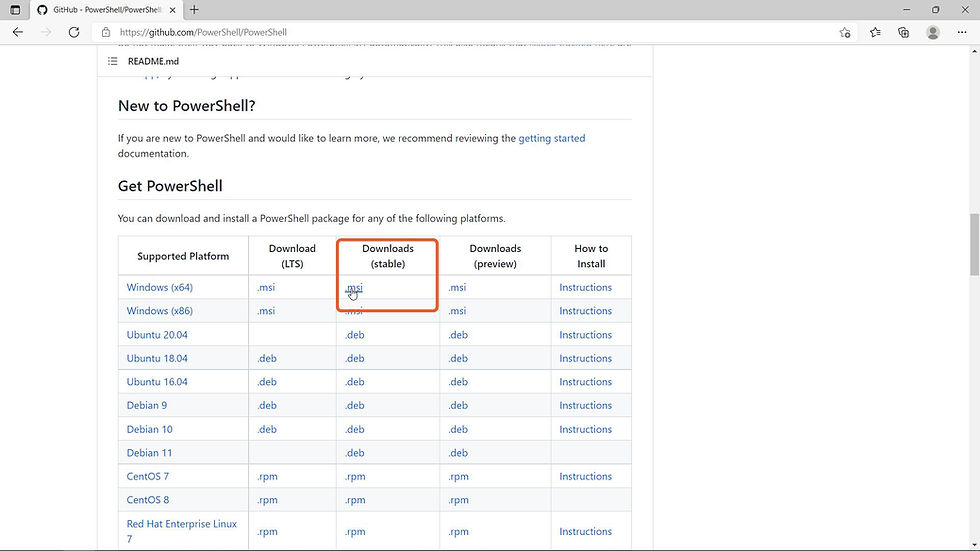Download Windows x64 stable .msi
Viewport: 980px width, 551px height.
point(354,287)
